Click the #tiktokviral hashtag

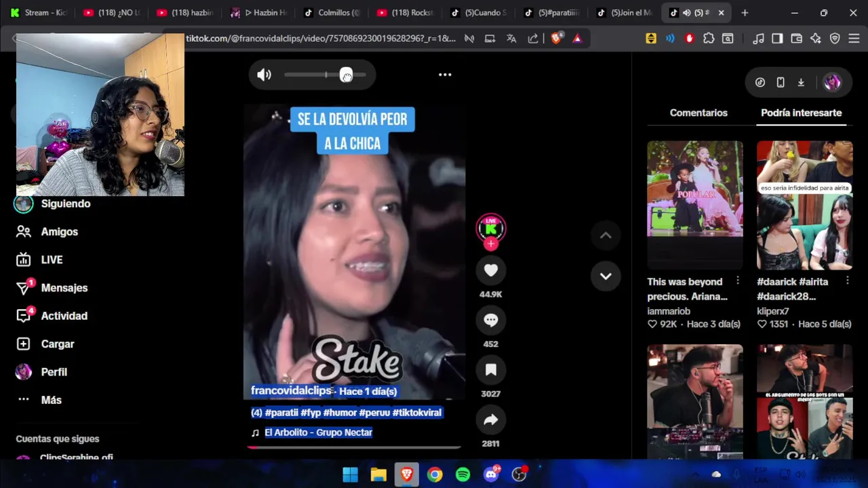coord(416,412)
